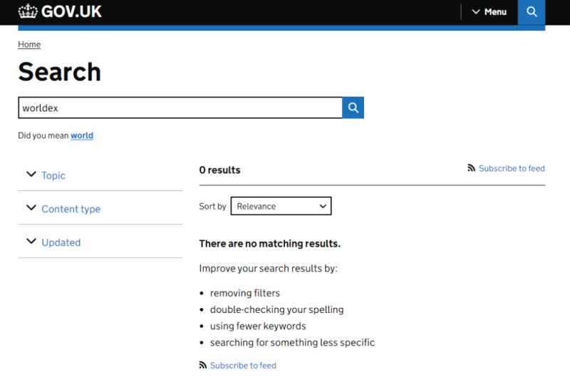
Task: Click the Menu dropdown arrow in header
Action: coord(476,12)
